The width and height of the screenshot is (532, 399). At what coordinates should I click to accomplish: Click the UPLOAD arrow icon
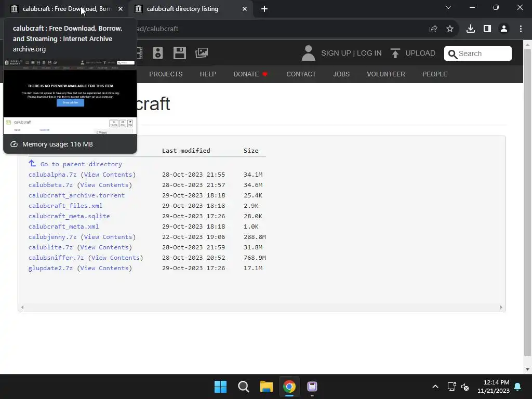[x=395, y=54]
